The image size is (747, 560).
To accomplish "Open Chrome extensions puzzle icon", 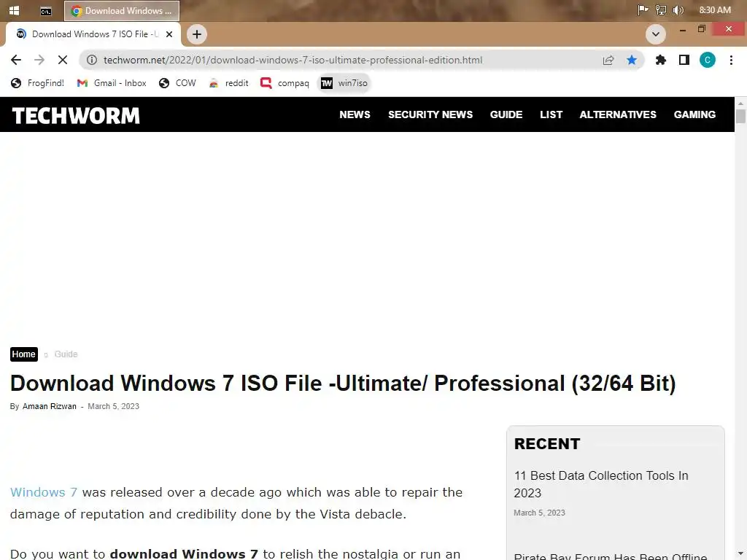I will coord(661,60).
